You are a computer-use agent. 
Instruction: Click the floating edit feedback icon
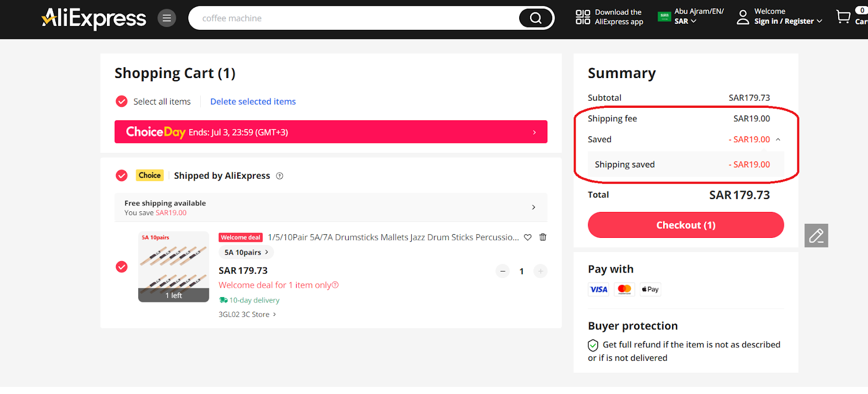coord(816,236)
